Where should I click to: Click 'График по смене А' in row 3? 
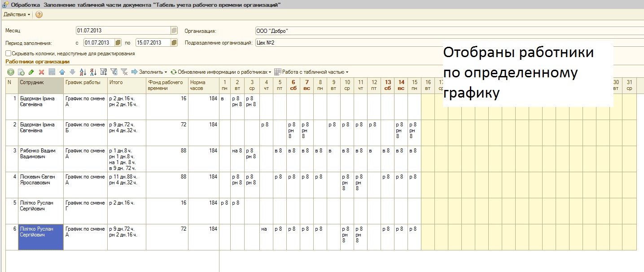(x=85, y=159)
